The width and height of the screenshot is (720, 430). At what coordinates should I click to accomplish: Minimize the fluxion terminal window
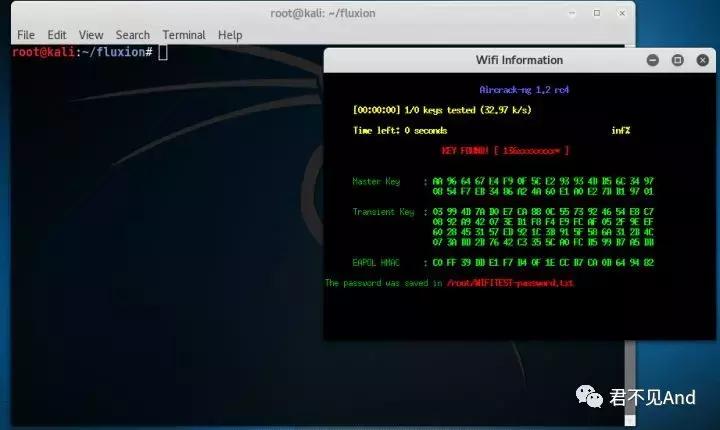(x=572, y=13)
